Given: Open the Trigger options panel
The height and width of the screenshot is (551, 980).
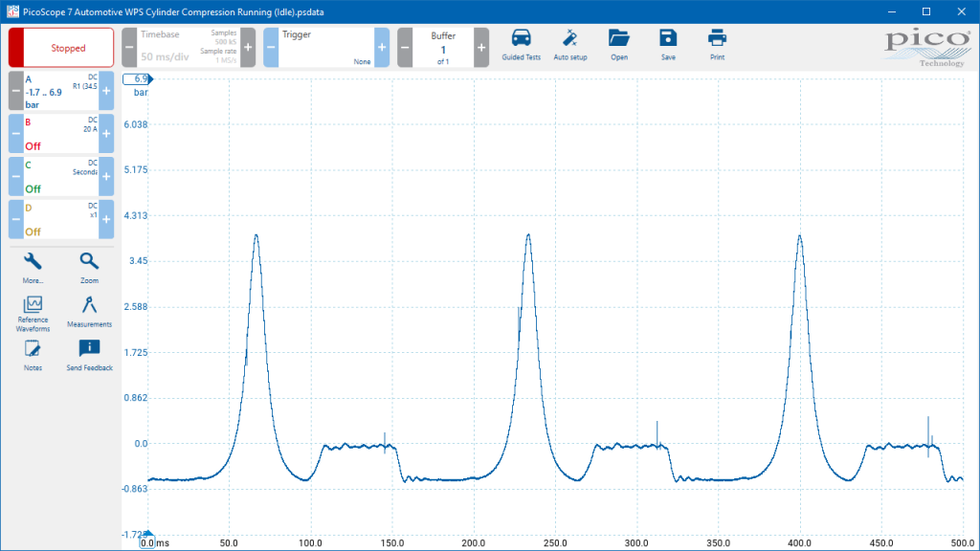Looking at the screenshot, I should (x=325, y=48).
